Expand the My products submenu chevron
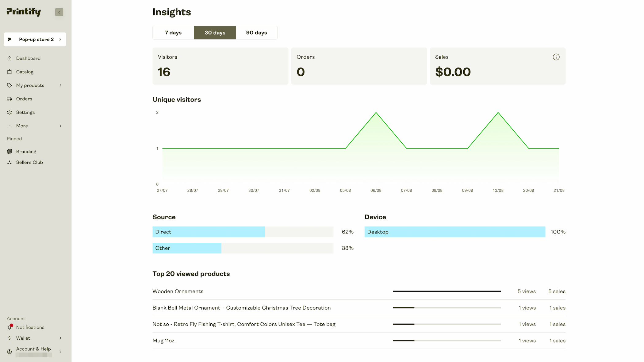644x362 pixels. pos(60,85)
